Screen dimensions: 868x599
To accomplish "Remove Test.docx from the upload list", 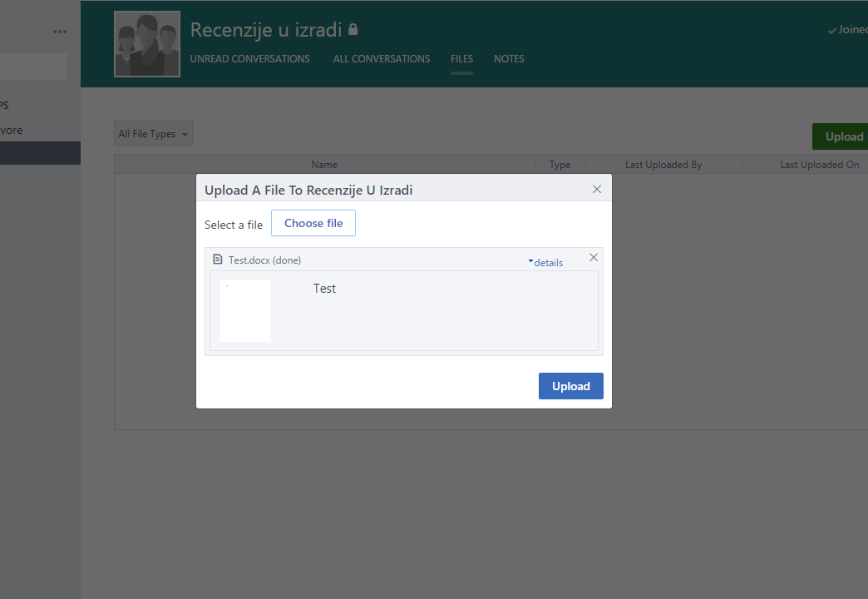I will tap(593, 258).
